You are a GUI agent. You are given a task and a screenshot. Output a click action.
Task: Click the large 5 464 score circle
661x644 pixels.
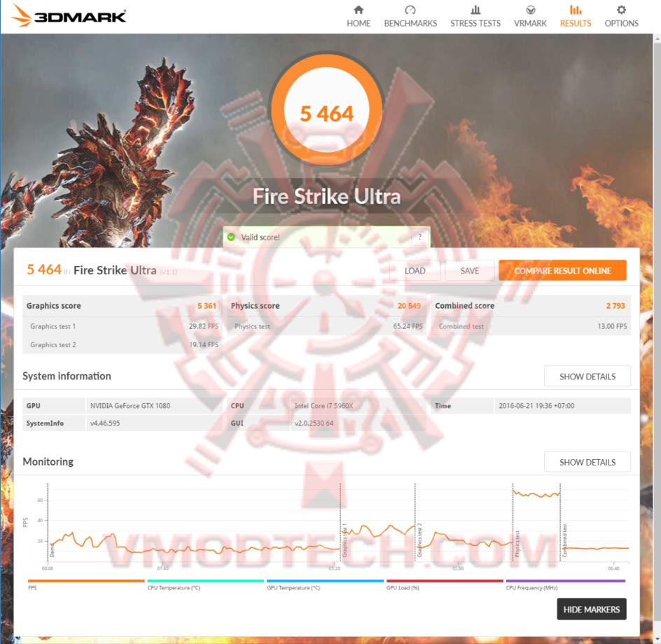pyautogui.click(x=327, y=110)
